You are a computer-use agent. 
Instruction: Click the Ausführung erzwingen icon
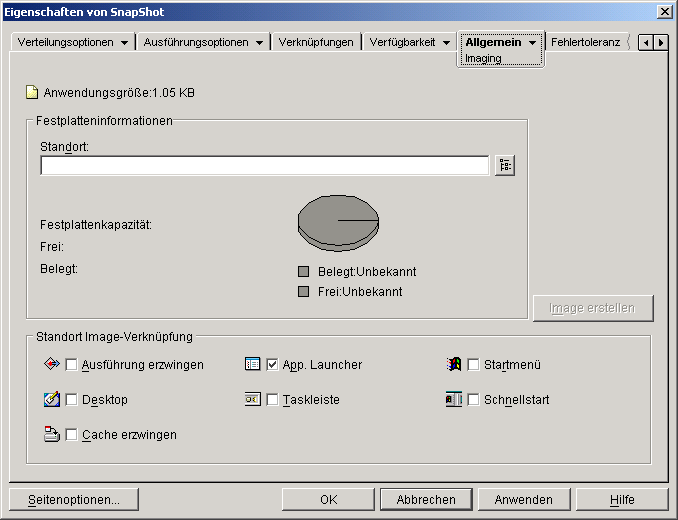pyautogui.click(x=52, y=364)
